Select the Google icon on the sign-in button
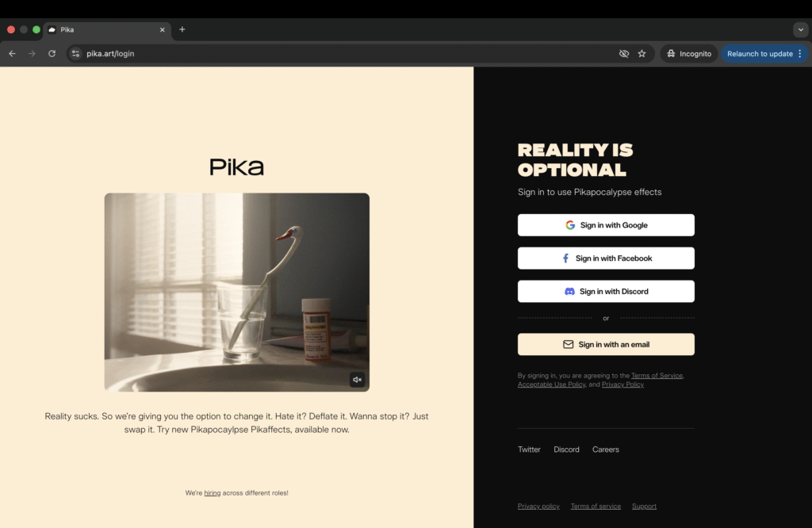The height and width of the screenshot is (528, 812). pos(569,224)
